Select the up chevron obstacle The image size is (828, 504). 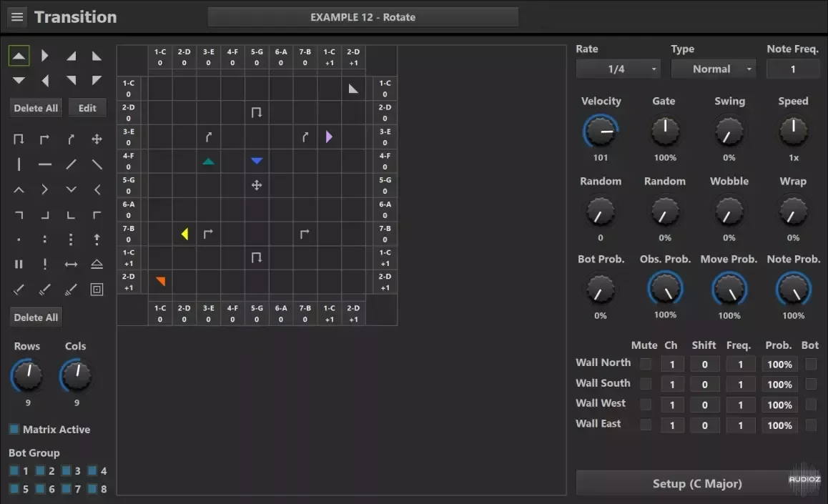[x=19, y=189]
